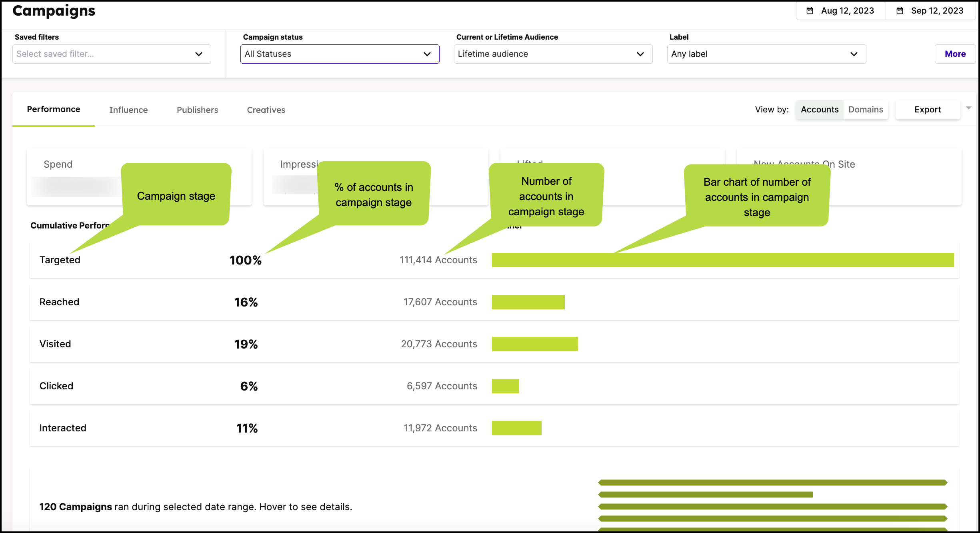
Task: Open the Campaign status dropdown showing All Statuses
Action: tap(339, 54)
